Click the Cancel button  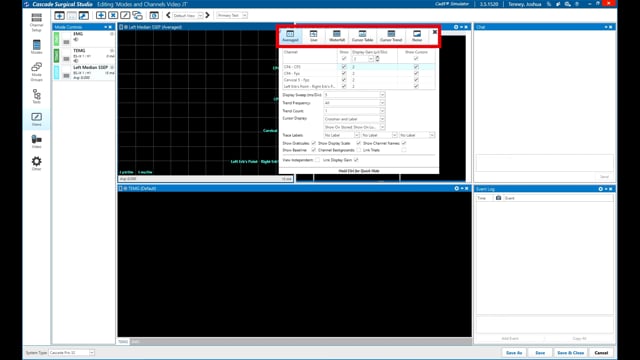[x=601, y=353]
